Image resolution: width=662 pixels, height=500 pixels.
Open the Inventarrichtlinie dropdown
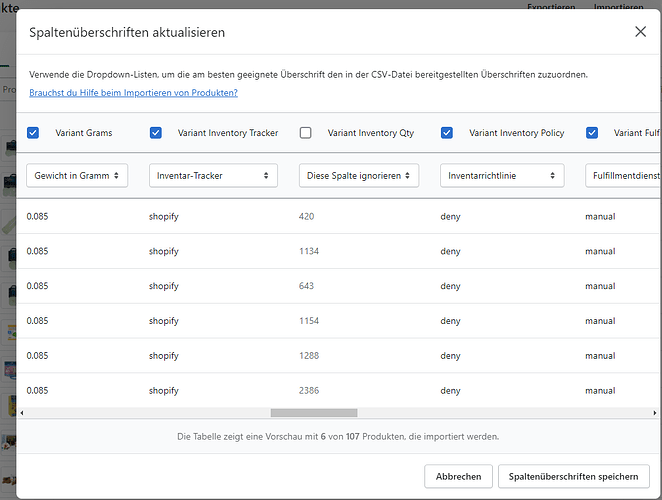(500, 175)
